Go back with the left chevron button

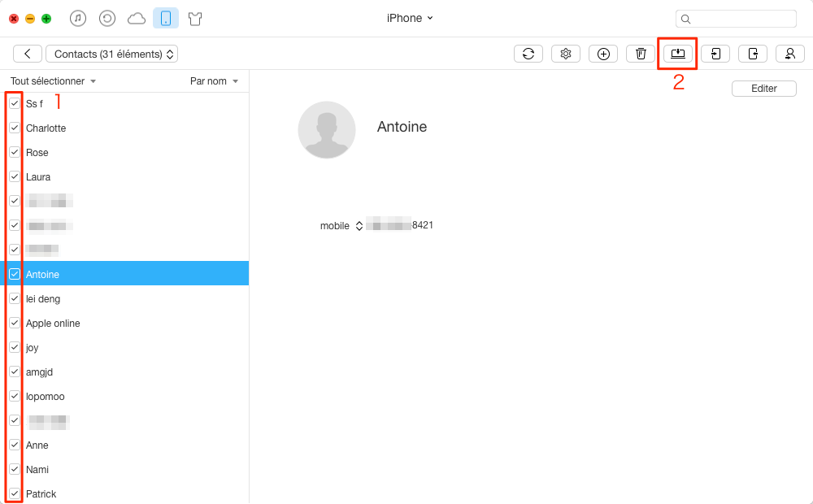coord(28,54)
